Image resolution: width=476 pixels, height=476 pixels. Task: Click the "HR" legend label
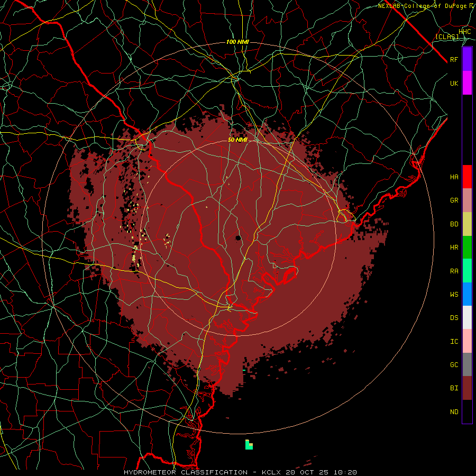(454, 248)
